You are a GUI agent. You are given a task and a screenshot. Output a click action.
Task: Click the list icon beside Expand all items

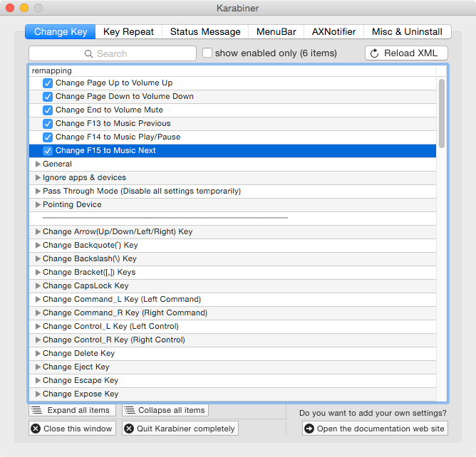[37, 410]
